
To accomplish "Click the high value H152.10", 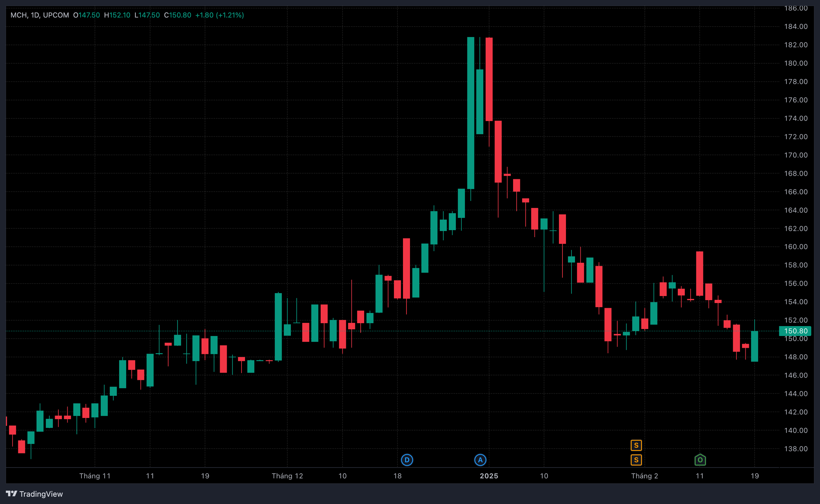I will (x=117, y=15).
